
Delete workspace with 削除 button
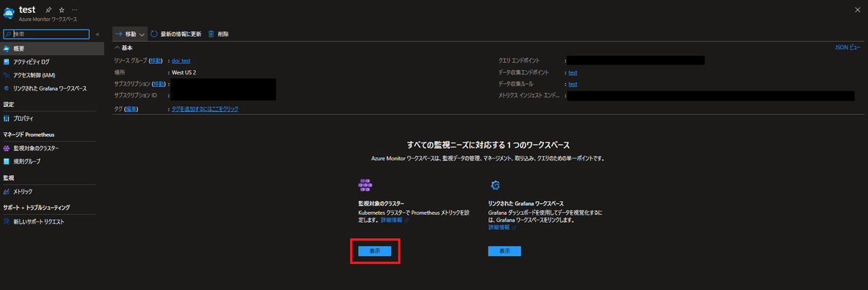click(218, 34)
